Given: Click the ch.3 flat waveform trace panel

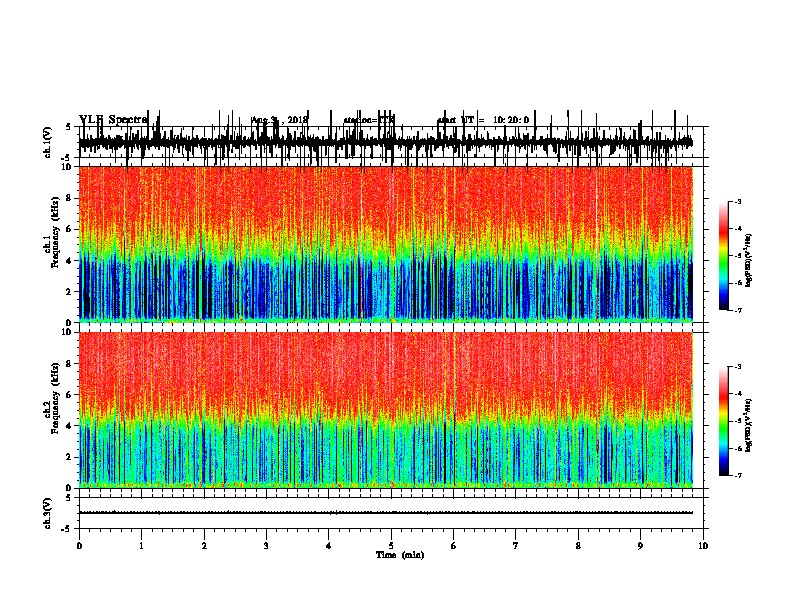Looking at the screenshot, I should click(391, 513).
